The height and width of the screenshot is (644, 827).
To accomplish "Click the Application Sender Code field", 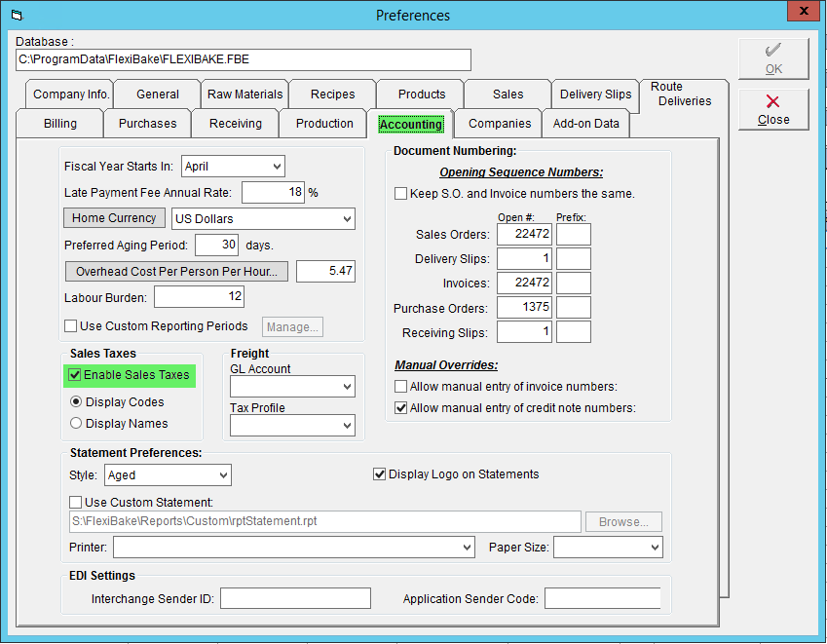I will [603, 598].
